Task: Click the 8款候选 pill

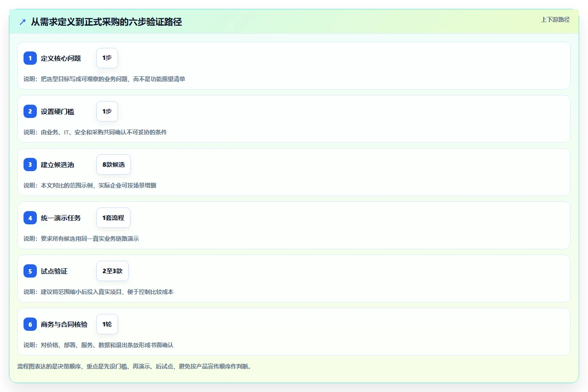Action: click(x=114, y=165)
